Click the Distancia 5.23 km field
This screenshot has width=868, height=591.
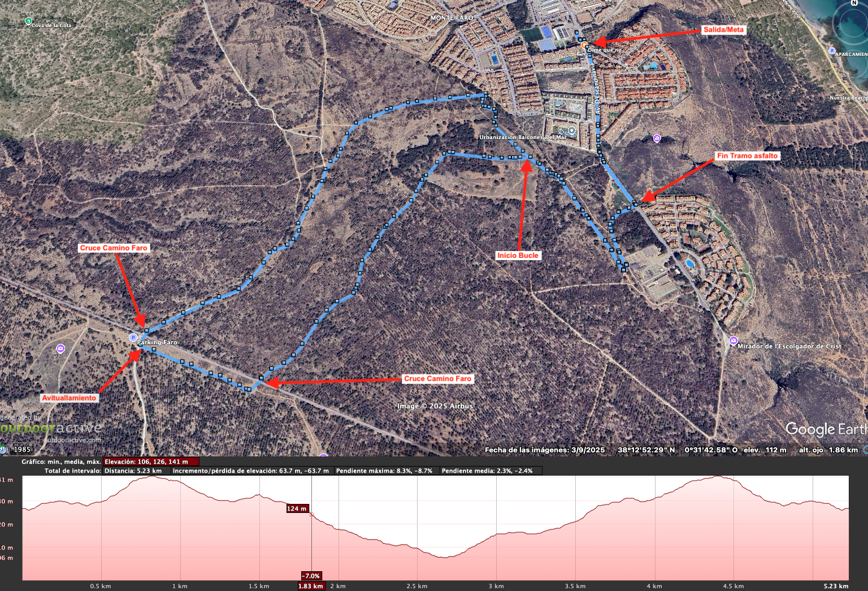[x=136, y=471]
